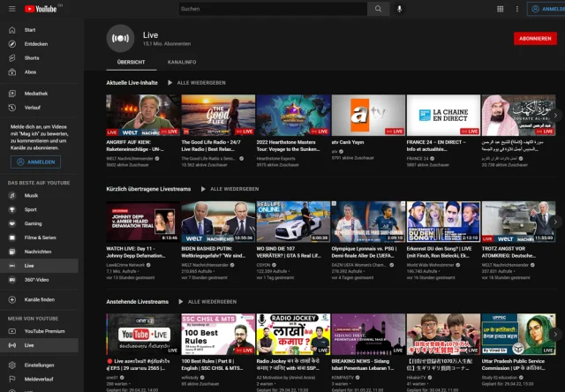Switch to the Kanalinfo tab
Image resolution: width=565 pixels, height=392 pixels.
pos(182,62)
